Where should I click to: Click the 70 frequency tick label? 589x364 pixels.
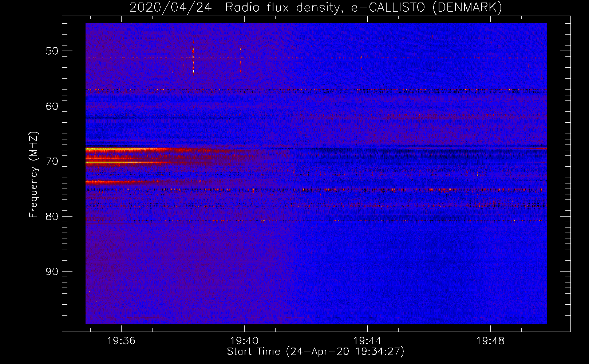(x=52, y=161)
